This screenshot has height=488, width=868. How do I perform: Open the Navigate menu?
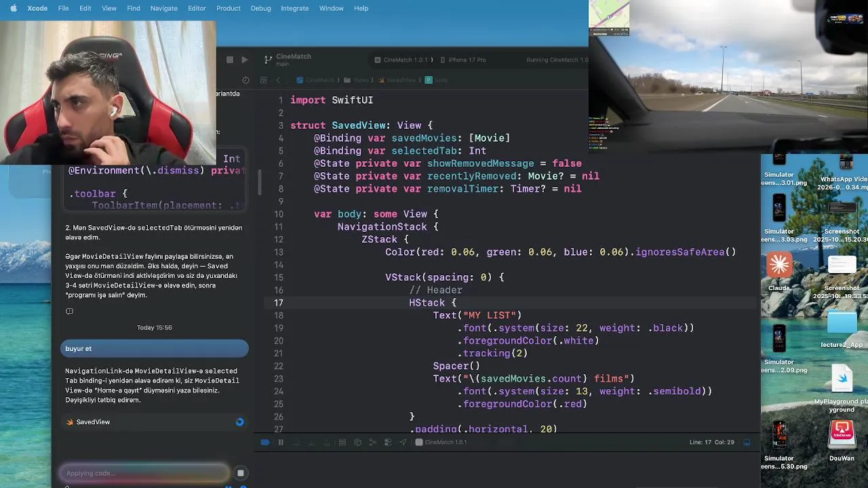click(163, 8)
